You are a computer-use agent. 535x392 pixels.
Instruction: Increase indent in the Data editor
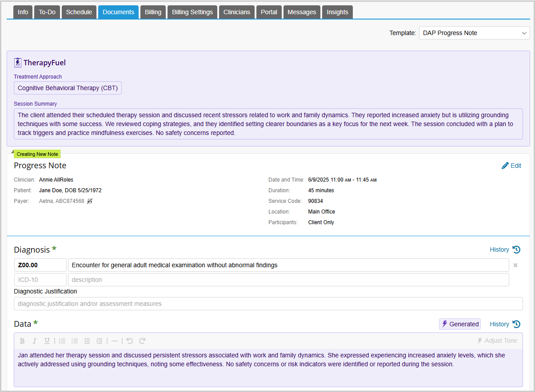point(100,341)
